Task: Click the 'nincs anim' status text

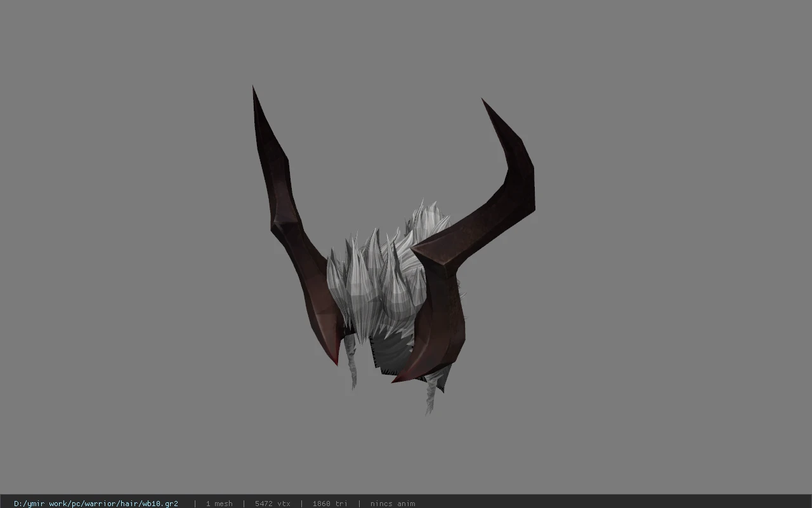Action: (393, 504)
